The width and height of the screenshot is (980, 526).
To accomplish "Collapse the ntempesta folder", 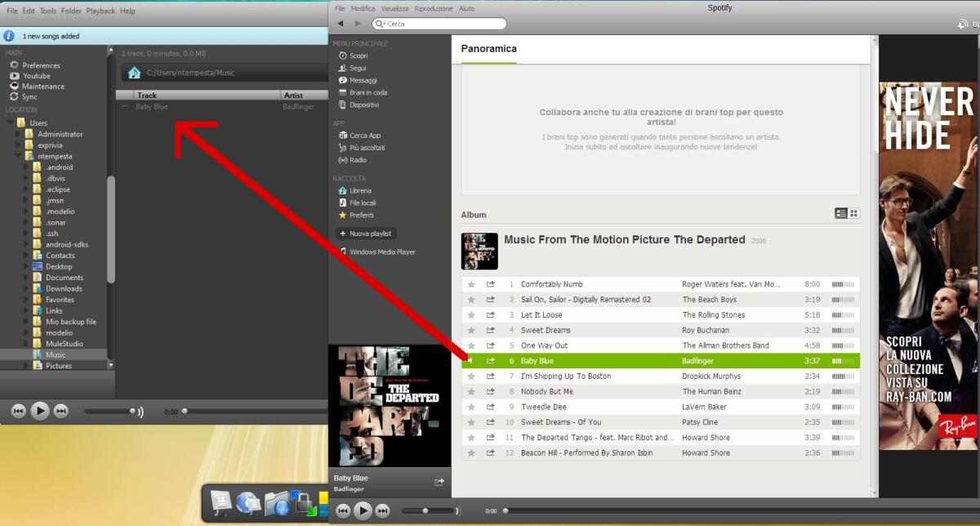I will pos(17,156).
